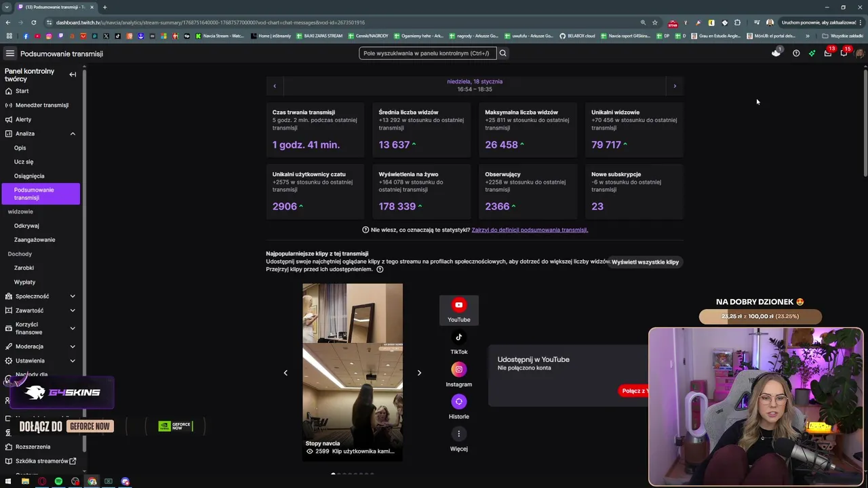Viewport: 868px width, 488px height.
Task: Expand the Moderacja section
Action: click(73, 346)
